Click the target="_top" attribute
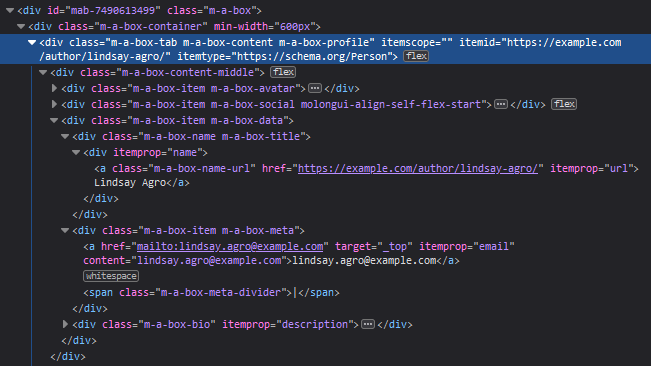 point(374,246)
